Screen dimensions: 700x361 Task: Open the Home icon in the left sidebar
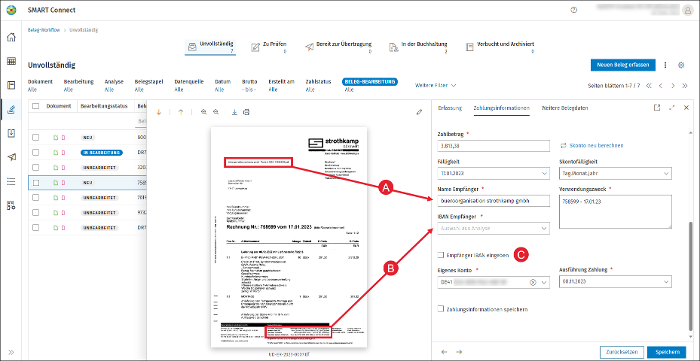coord(12,37)
